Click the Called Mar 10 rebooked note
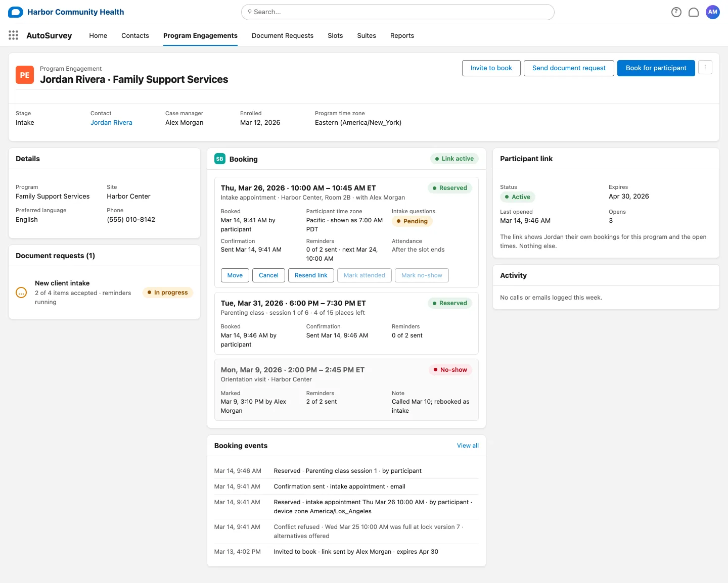This screenshot has width=728, height=583. (430, 406)
